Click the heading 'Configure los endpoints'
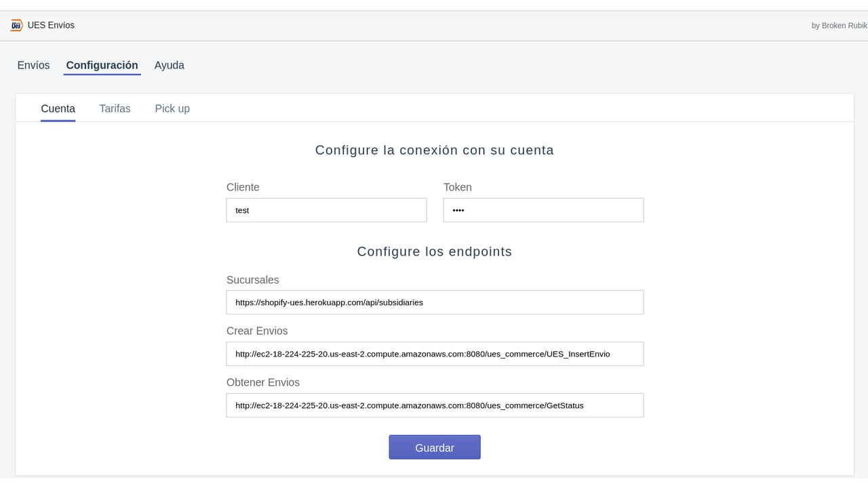 (434, 251)
